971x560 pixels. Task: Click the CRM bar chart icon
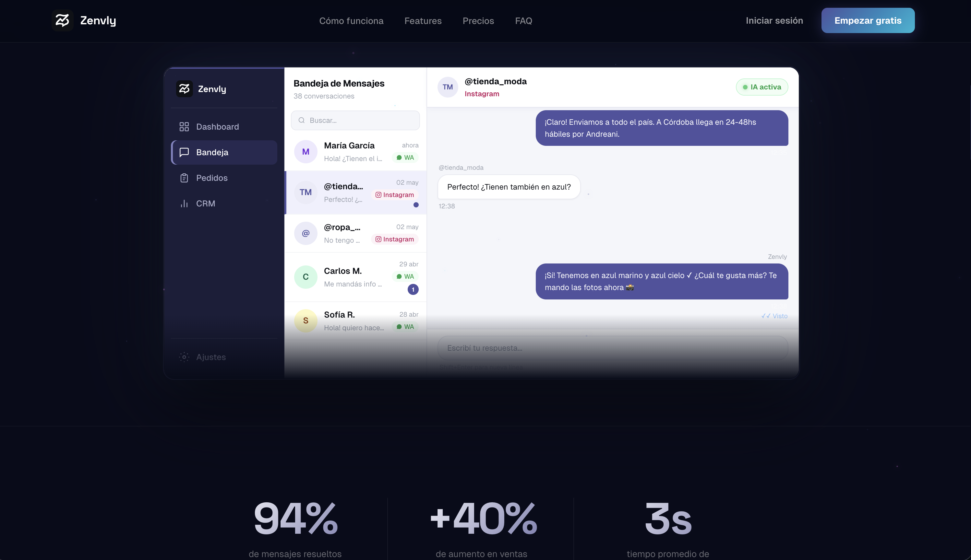coord(184,204)
